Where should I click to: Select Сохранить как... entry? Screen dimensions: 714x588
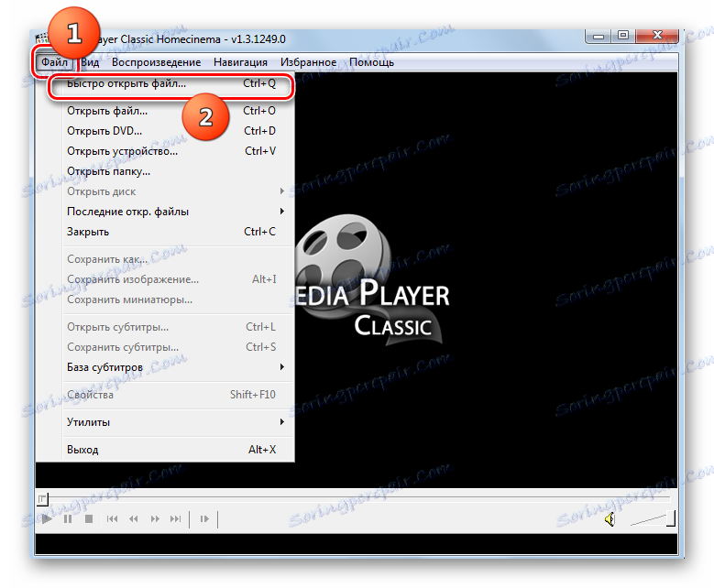click(171, 259)
